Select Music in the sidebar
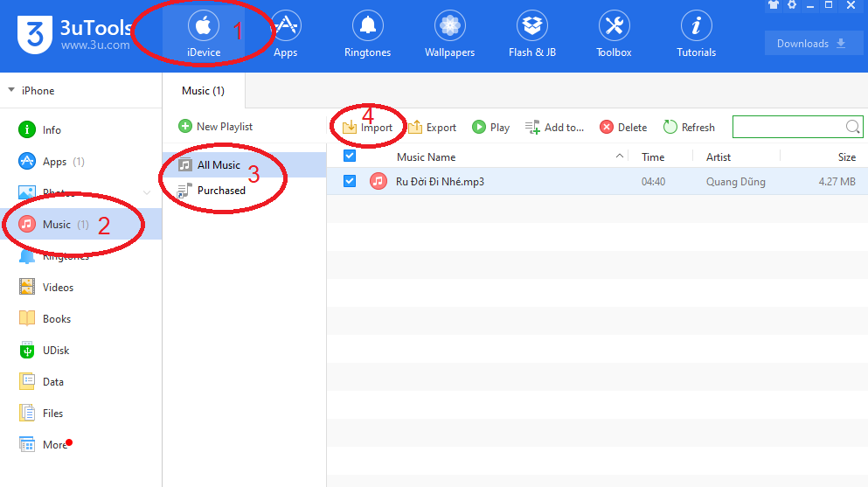 (80, 224)
